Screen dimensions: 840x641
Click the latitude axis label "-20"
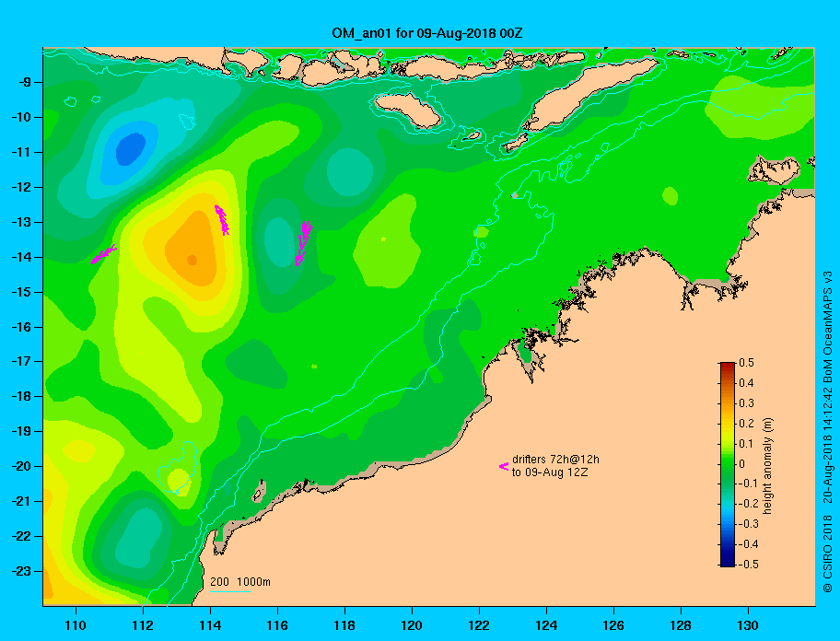coord(22,466)
